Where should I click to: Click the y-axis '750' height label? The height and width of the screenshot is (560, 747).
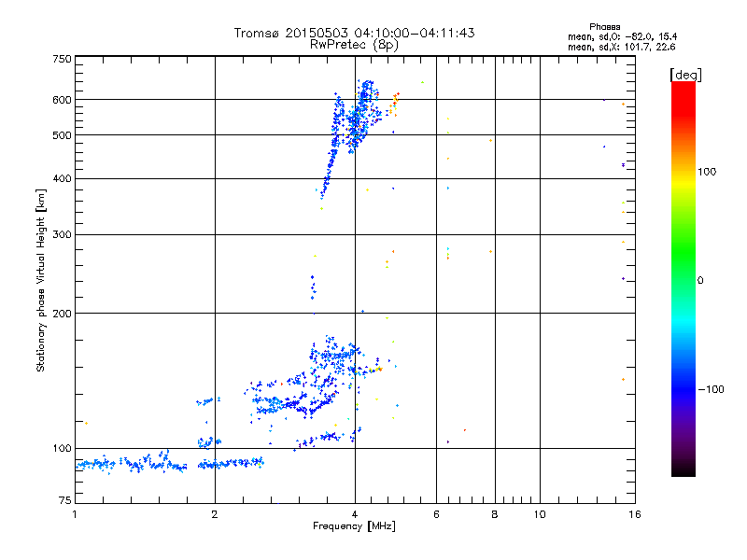(62, 59)
